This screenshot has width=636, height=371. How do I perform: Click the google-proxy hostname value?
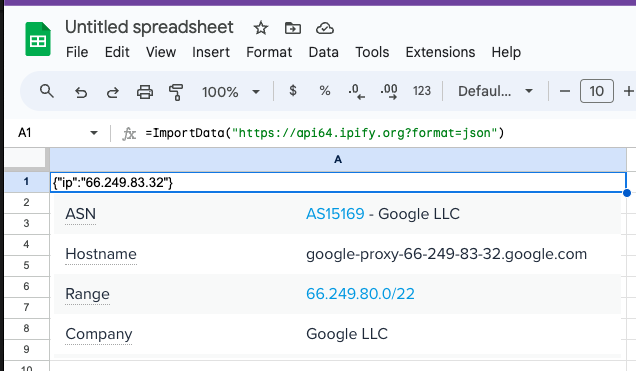pyautogui.click(x=446, y=254)
